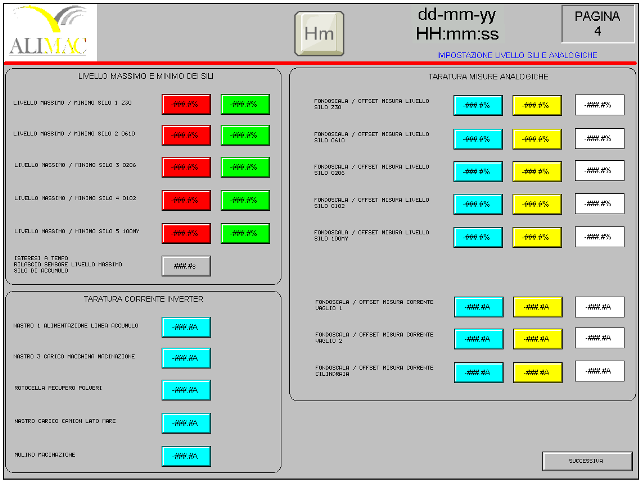Select Nastro carico camion current field

(x=186, y=423)
